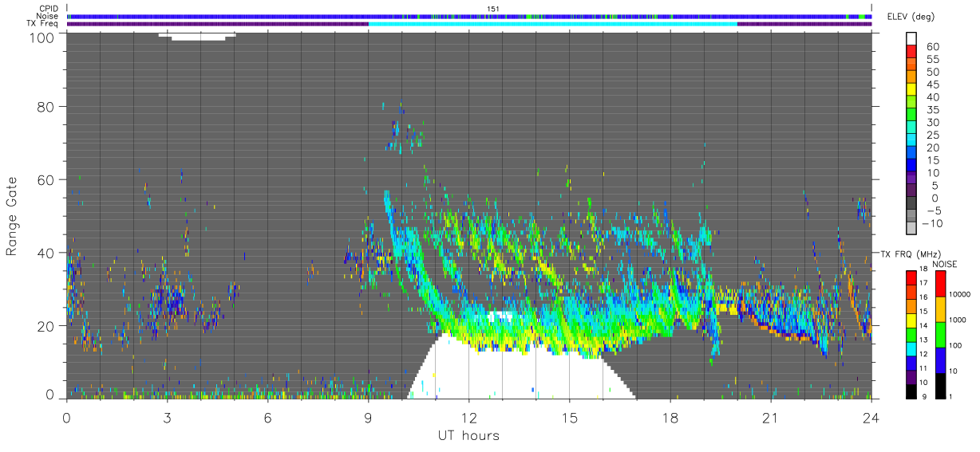980x452 pixels.
Task: Select the cyan TX FRQ swatch between 13 and 12
Action: (x=911, y=348)
